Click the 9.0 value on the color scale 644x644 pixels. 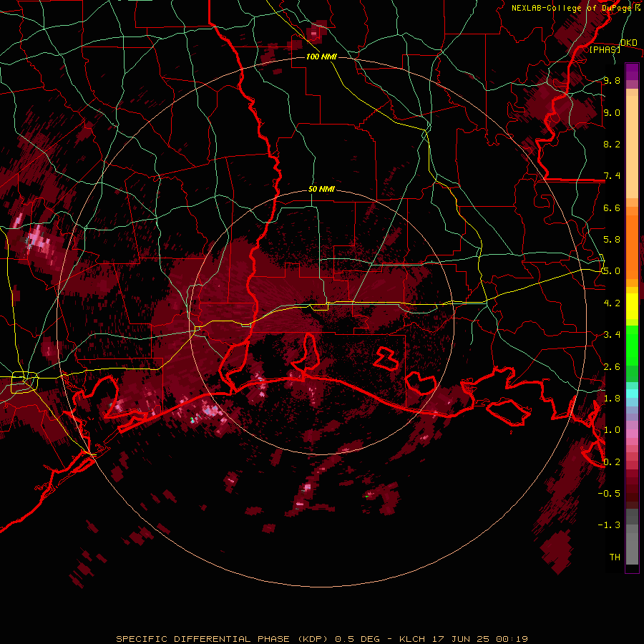[x=612, y=112]
